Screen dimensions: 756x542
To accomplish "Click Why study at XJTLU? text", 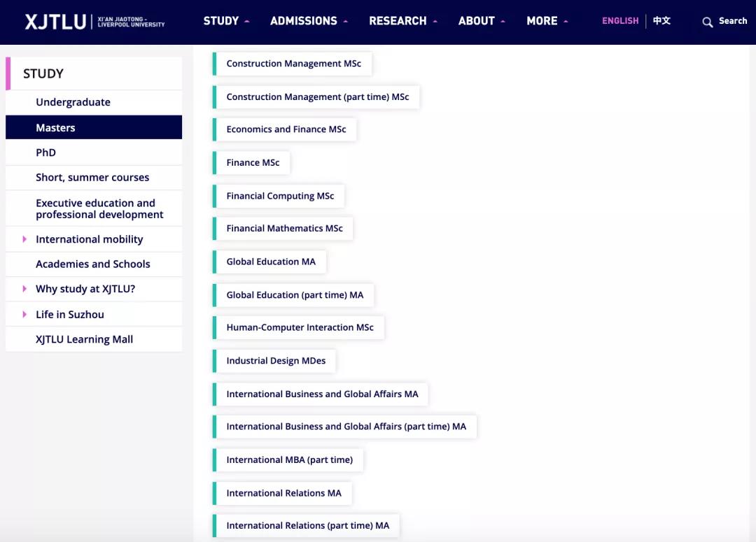I will click(x=85, y=289).
